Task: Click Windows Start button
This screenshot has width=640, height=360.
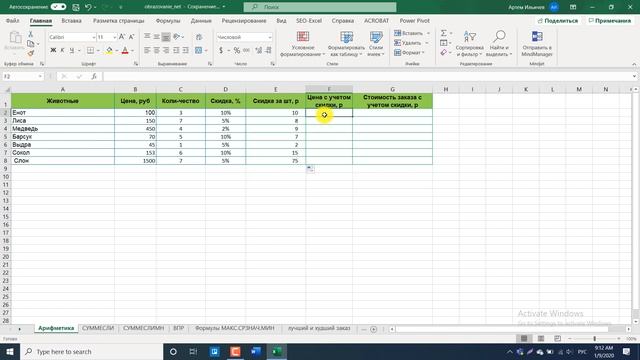Action: pyautogui.click(x=10, y=351)
